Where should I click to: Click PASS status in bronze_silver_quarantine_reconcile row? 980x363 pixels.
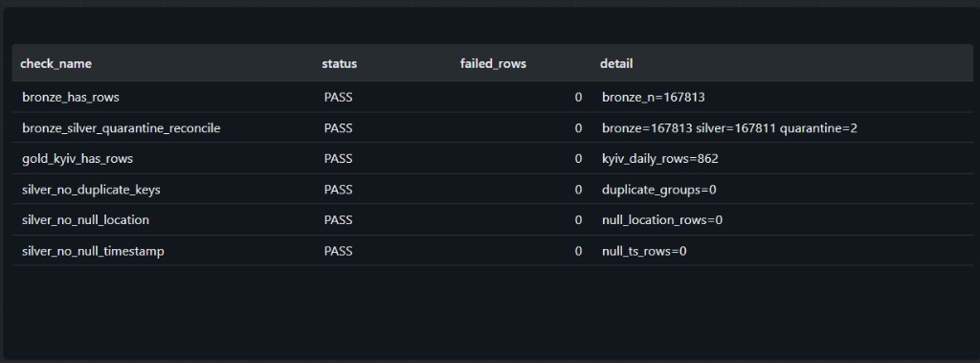coord(338,128)
